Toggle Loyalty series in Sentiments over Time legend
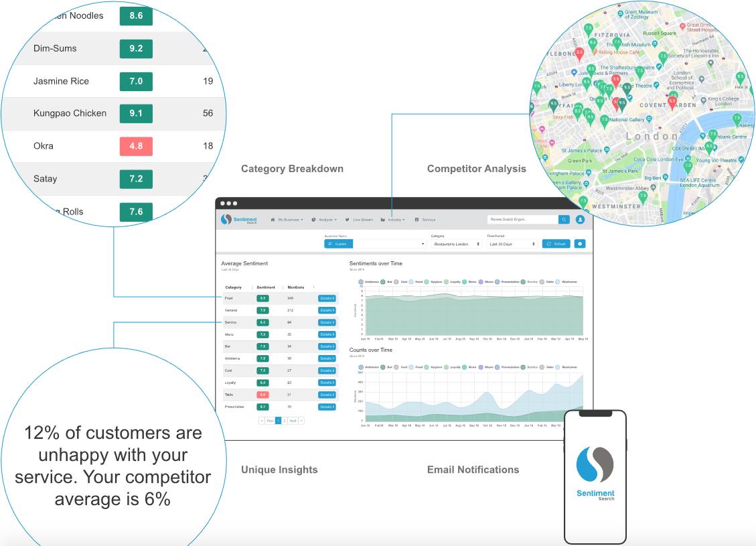This screenshot has height=546, width=756. [x=452, y=281]
